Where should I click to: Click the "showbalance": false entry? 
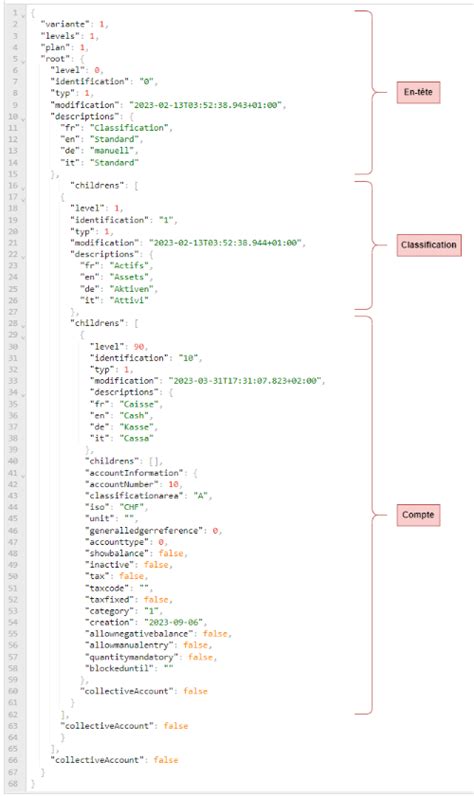[x=136, y=554]
